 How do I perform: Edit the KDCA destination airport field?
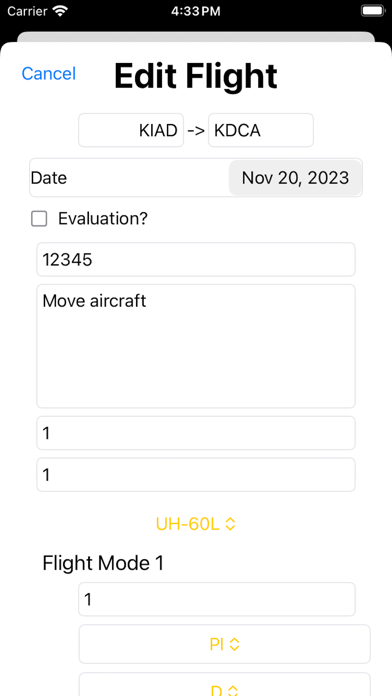pyautogui.click(x=261, y=130)
